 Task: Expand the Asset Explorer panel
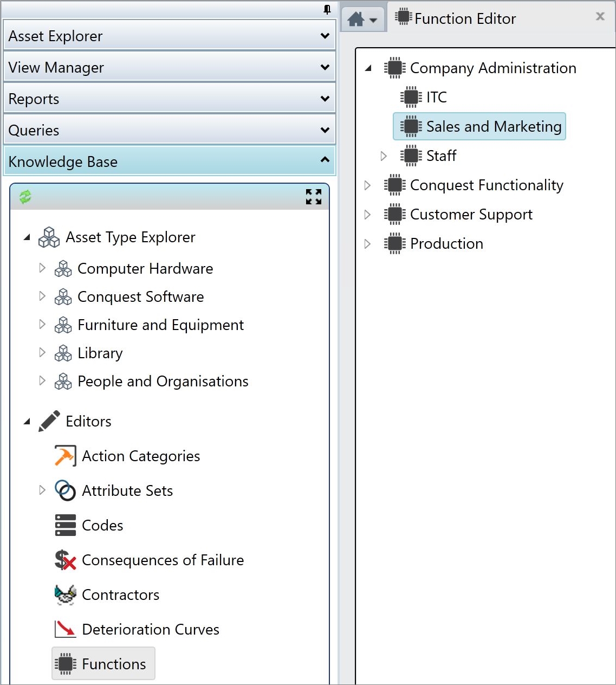tap(170, 36)
